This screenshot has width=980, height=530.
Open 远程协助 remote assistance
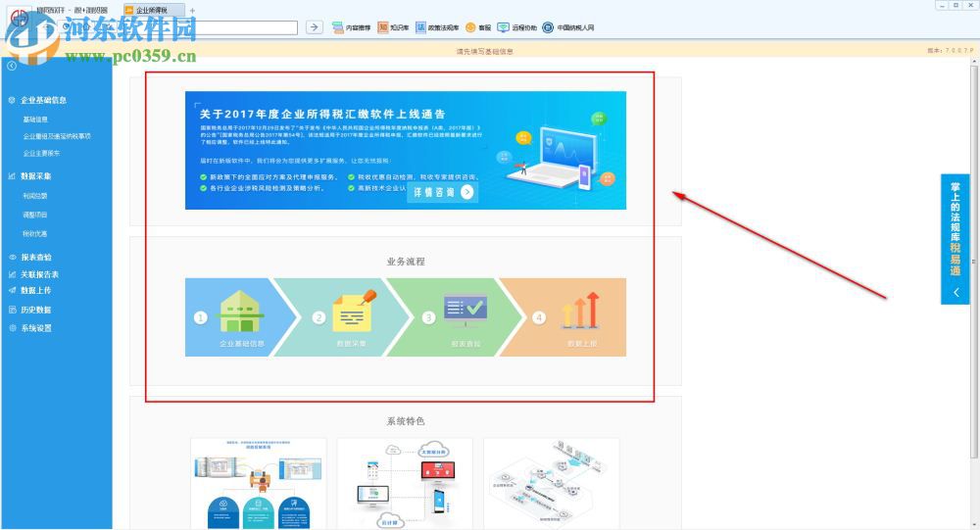[x=516, y=27]
